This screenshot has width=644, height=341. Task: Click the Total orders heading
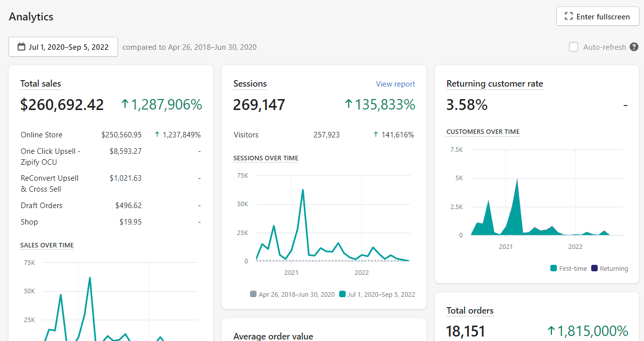click(x=470, y=311)
